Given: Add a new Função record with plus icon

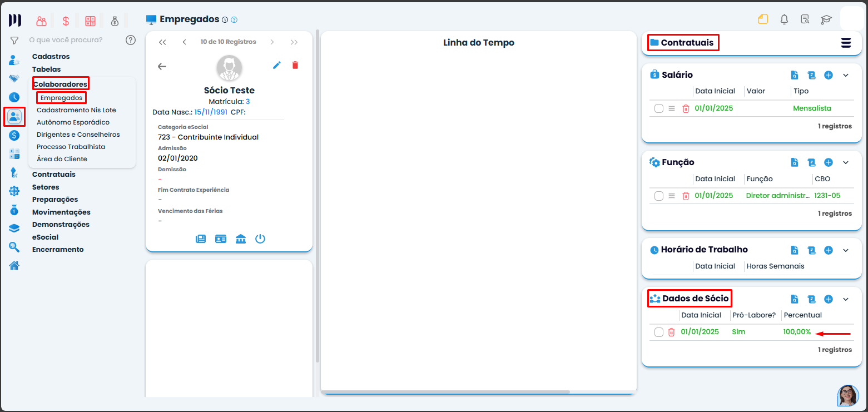Looking at the screenshot, I should click(829, 162).
